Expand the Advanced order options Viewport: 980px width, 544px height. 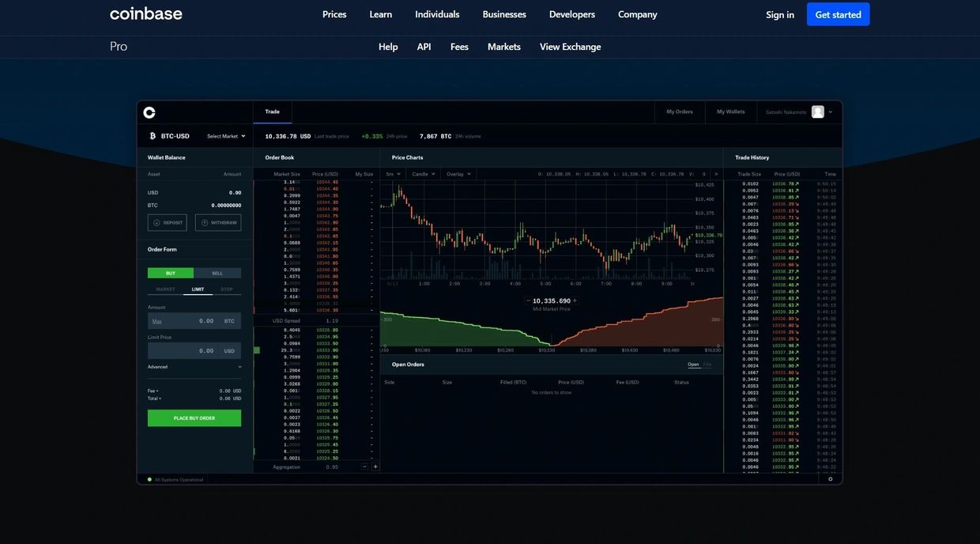(194, 367)
